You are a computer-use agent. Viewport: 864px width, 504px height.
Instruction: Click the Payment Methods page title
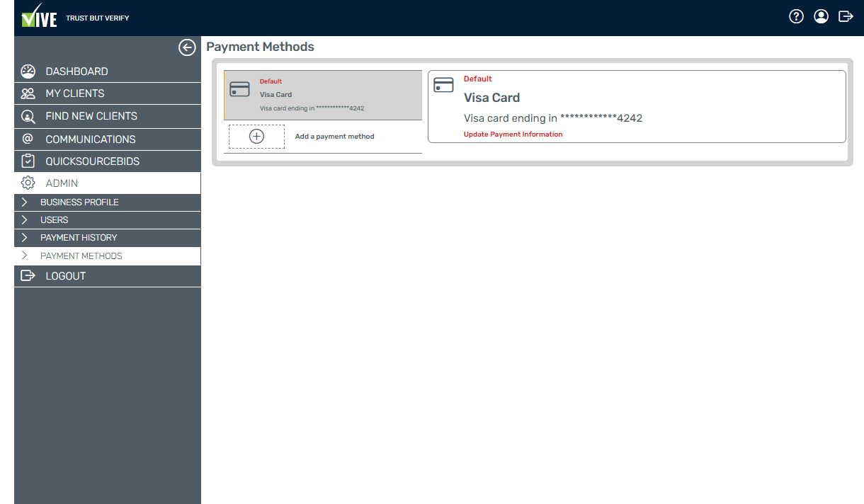[260, 47]
